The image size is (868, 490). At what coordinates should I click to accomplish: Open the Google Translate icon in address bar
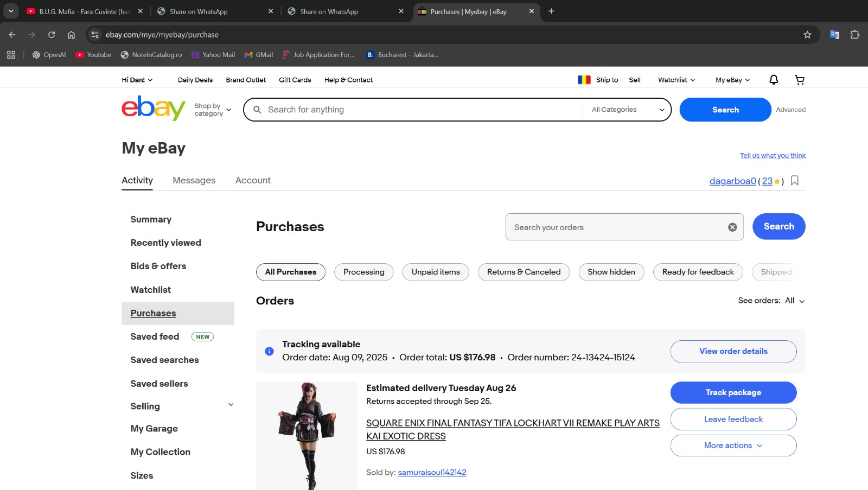click(834, 35)
